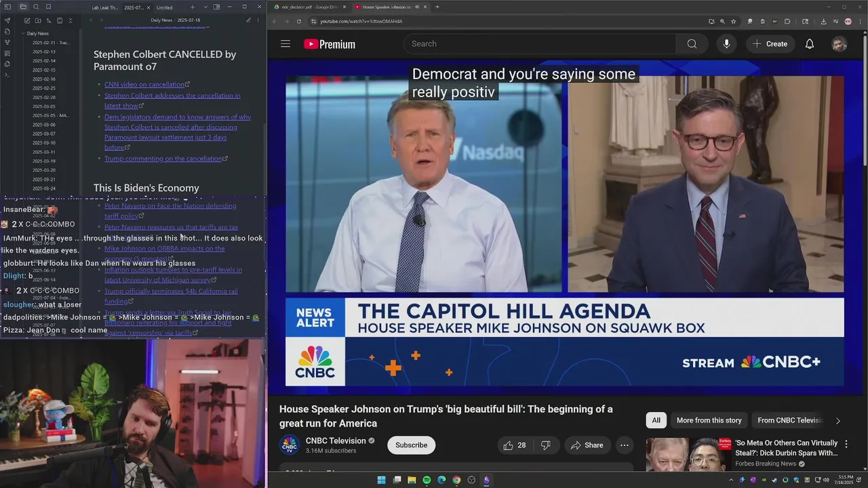The image size is (868, 488).
Task: Add a new Obsidian tab
Action: [193, 7]
